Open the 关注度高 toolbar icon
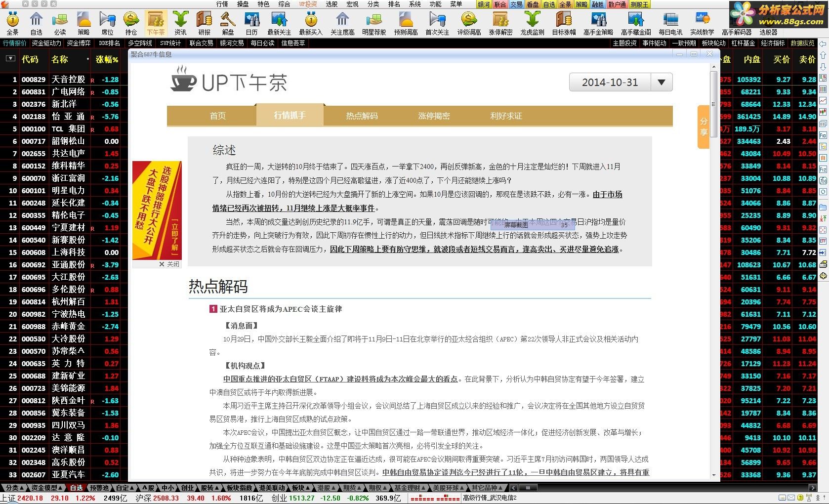Image resolution: width=829 pixels, height=504 pixels. (x=342, y=23)
